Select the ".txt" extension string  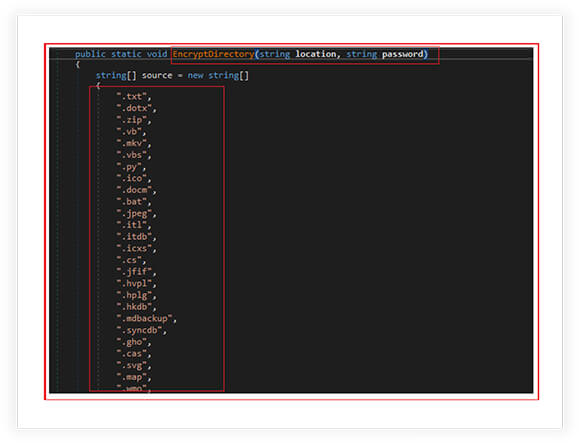click(x=132, y=97)
